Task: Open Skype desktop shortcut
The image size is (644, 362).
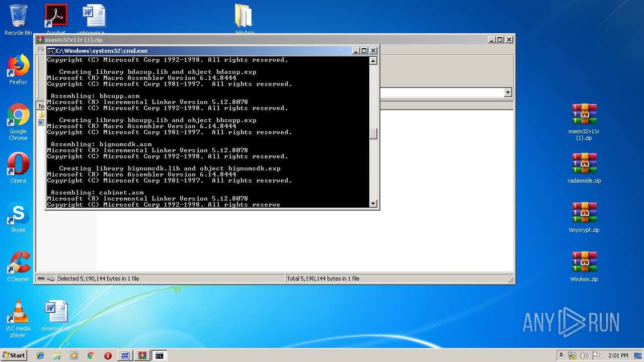Action: (18, 217)
